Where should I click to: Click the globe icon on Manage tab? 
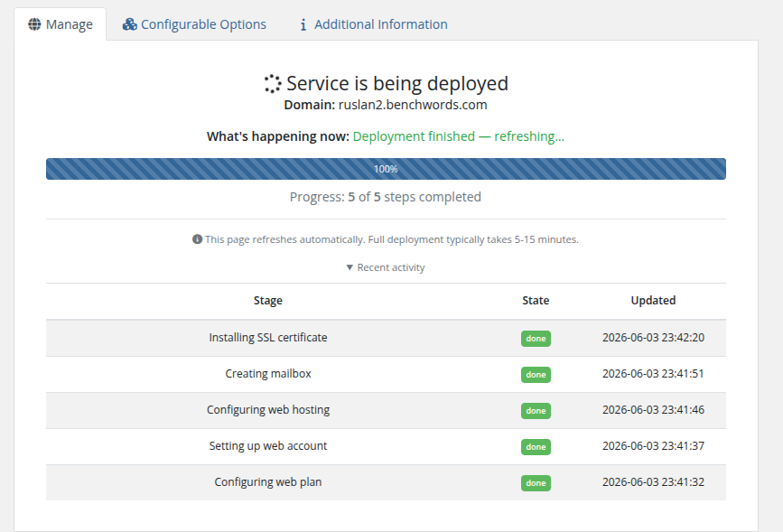click(x=34, y=24)
